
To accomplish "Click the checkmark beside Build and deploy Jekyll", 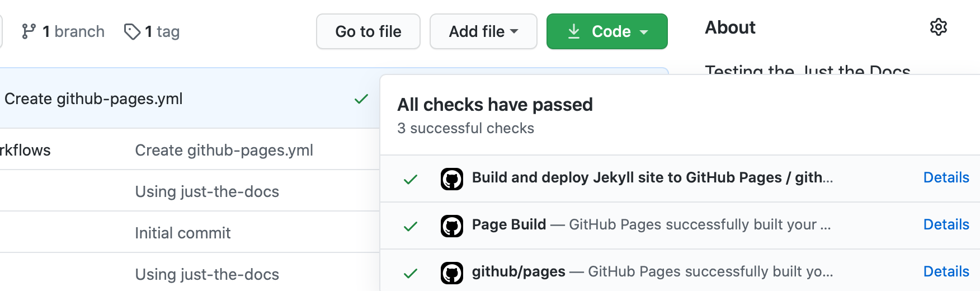I will point(411,179).
